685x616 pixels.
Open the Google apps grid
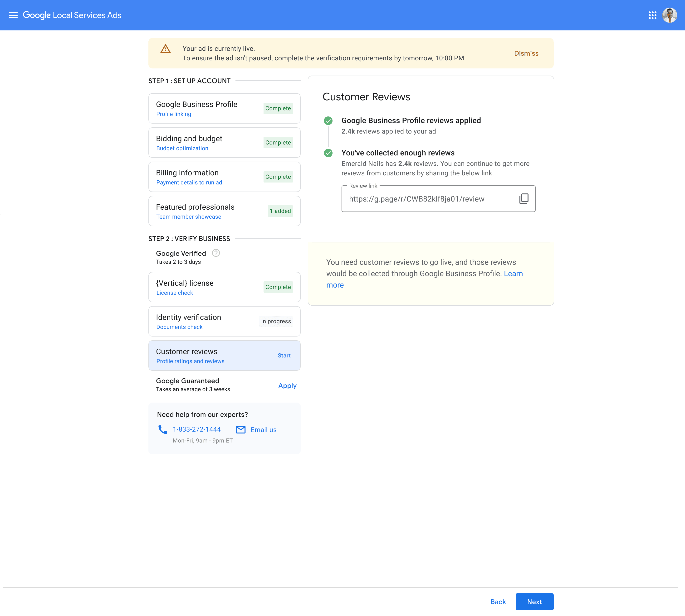pyautogui.click(x=652, y=15)
